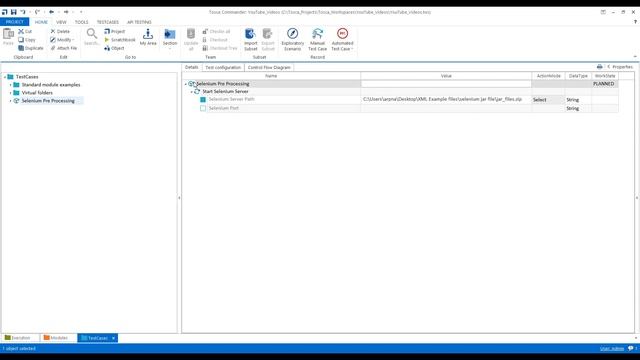
Task: Expand the Standard module examples folder
Action: click(x=11, y=85)
